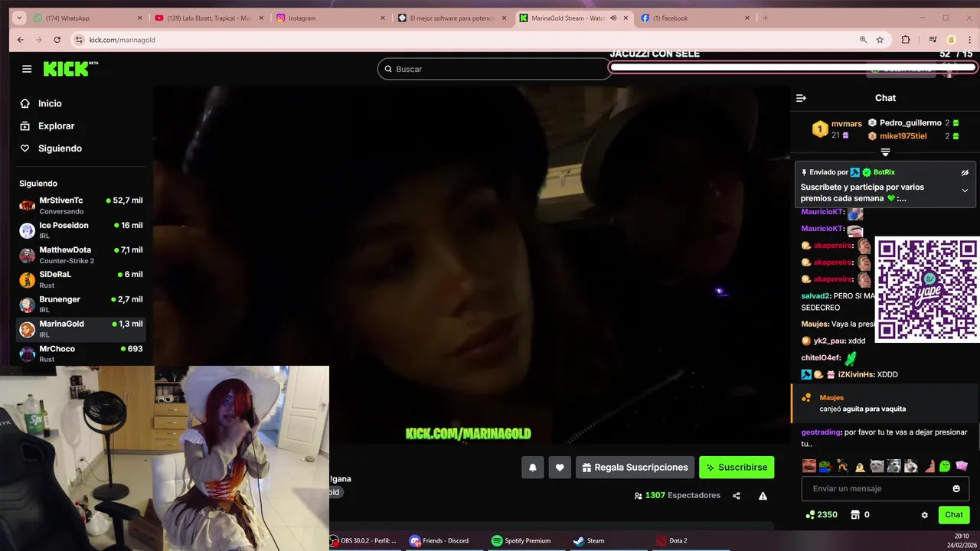This screenshot has height=551, width=980.
Task: Click the Buscar search field
Action: [x=494, y=69]
